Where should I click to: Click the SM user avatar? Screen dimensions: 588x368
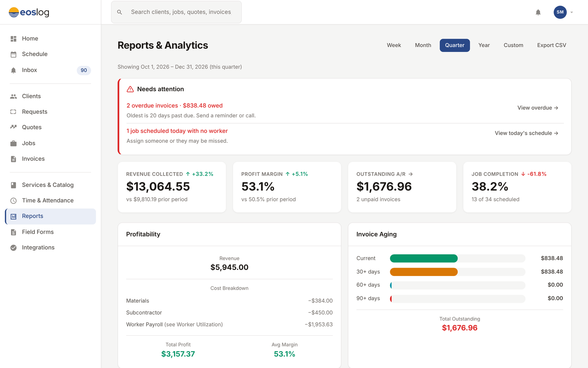(x=560, y=12)
